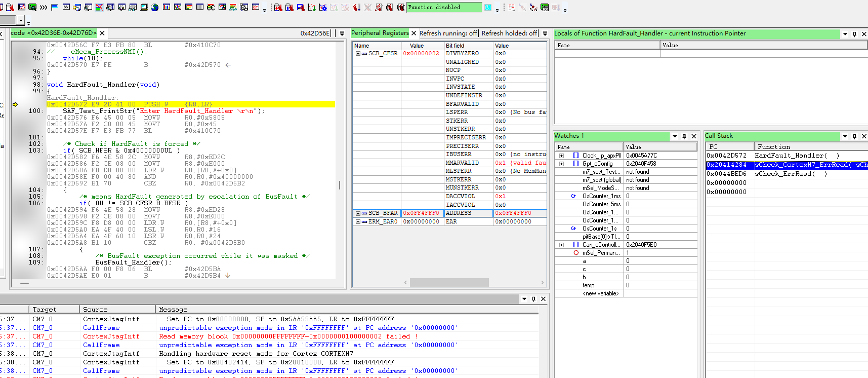This screenshot has width=868, height=378.
Task: Collapse the ERM_EAR0 register node
Action: [358, 222]
